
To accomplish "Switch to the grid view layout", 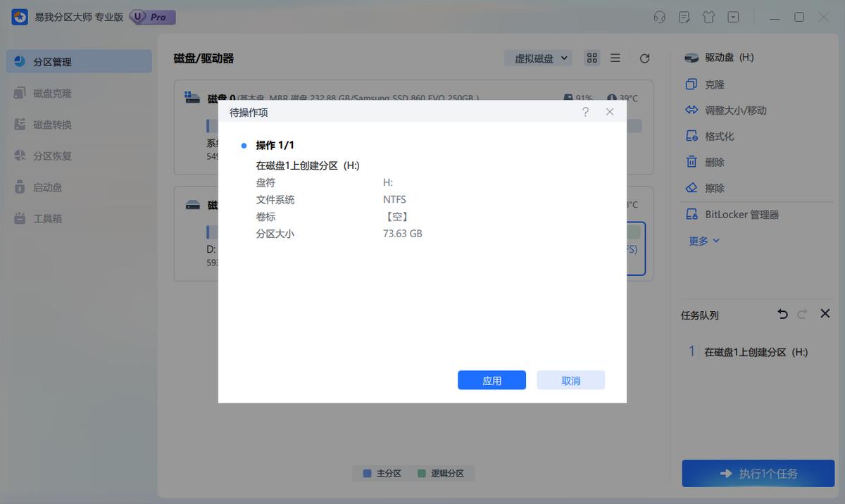I will (x=591, y=58).
